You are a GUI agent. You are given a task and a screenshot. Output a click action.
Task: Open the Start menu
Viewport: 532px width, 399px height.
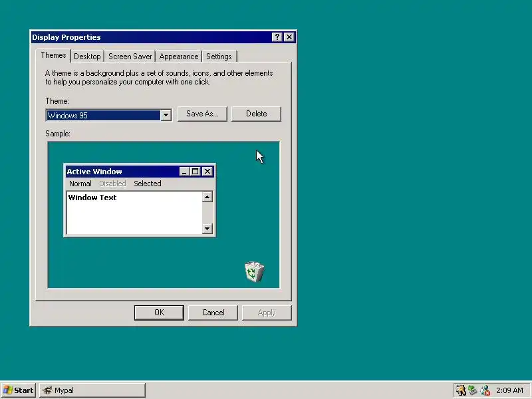click(x=19, y=390)
